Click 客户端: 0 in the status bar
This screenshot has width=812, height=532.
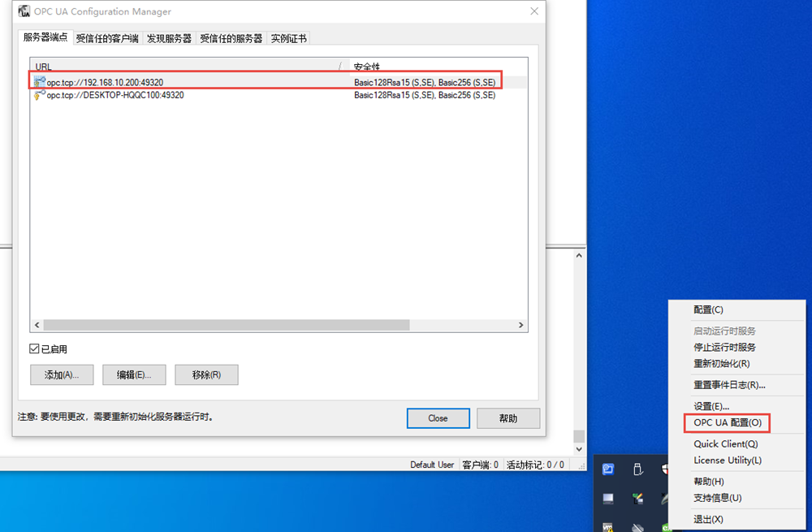pyautogui.click(x=480, y=465)
